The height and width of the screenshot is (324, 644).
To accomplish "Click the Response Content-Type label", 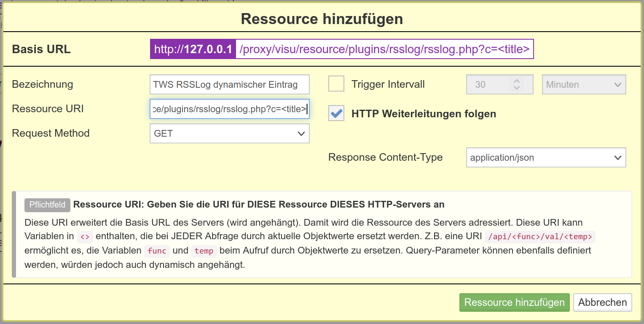I will click(385, 157).
